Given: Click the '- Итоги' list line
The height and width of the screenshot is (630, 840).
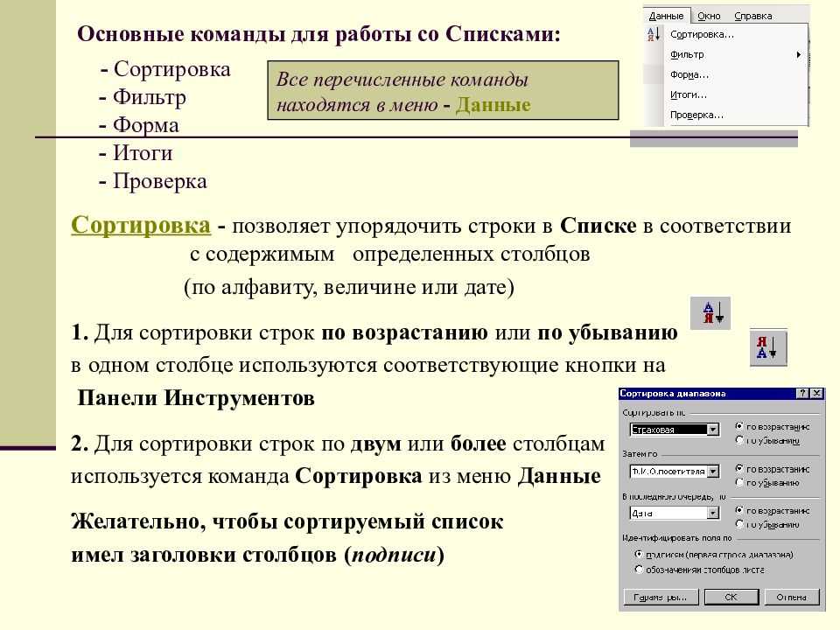Looking at the screenshot, I should pos(136,152).
